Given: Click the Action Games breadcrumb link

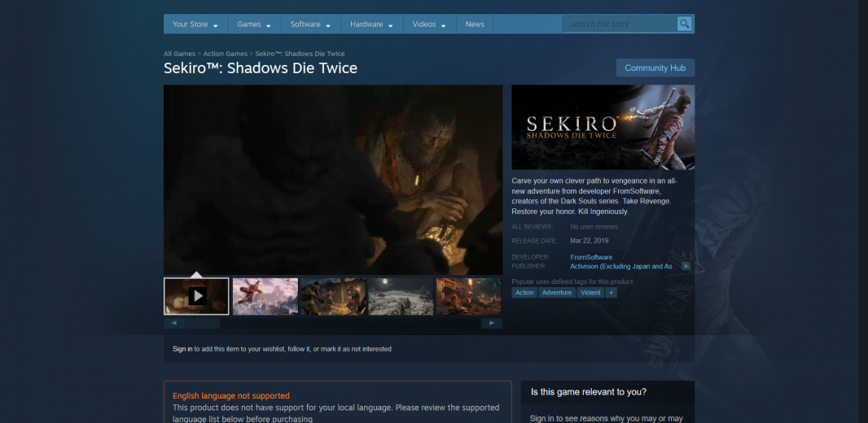Looking at the screenshot, I should [226, 54].
